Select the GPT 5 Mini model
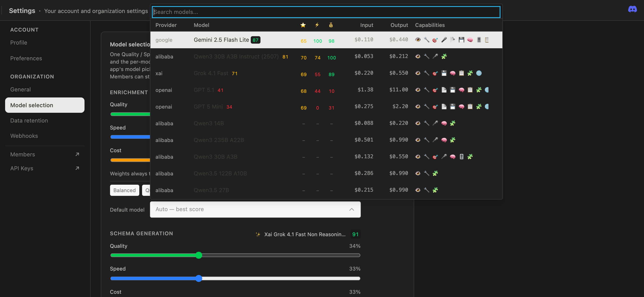This screenshot has width=644, height=297. click(326, 107)
